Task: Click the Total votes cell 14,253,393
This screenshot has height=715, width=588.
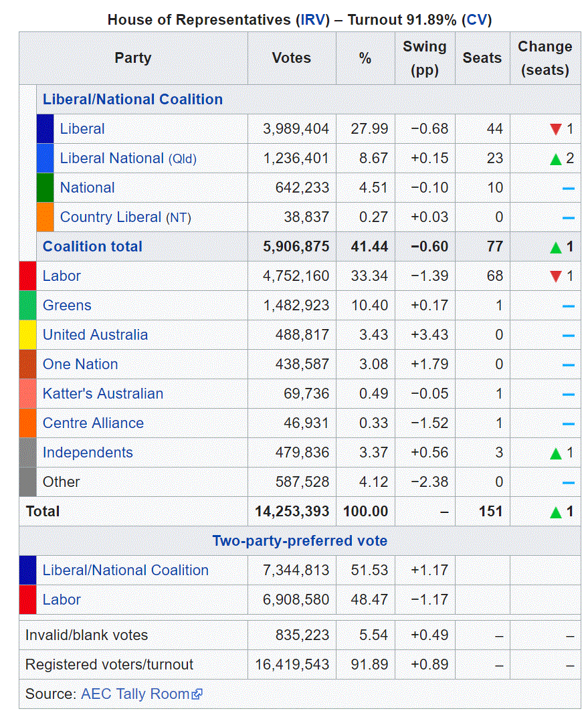Action: (x=292, y=512)
